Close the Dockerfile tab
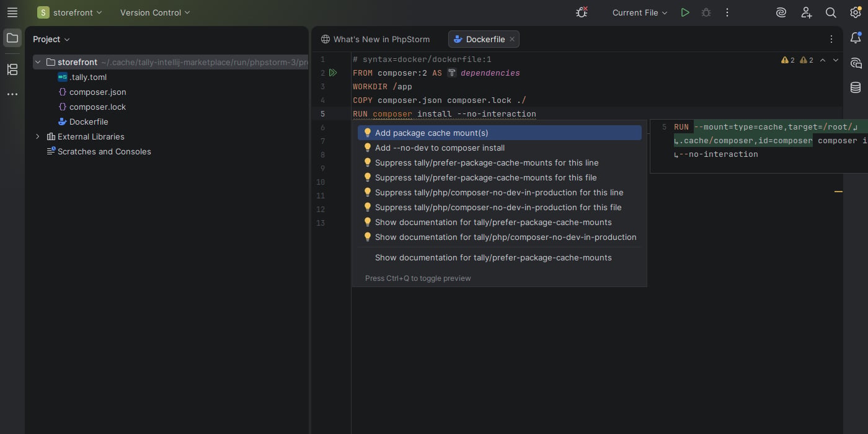This screenshot has width=868, height=434. click(512, 39)
